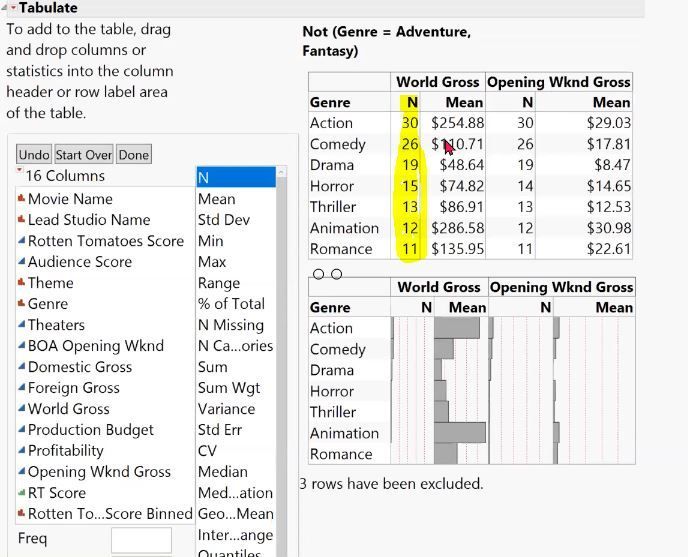688x557 pixels.
Task: Click the World Gross header in top table
Action: click(x=437, y=82)
